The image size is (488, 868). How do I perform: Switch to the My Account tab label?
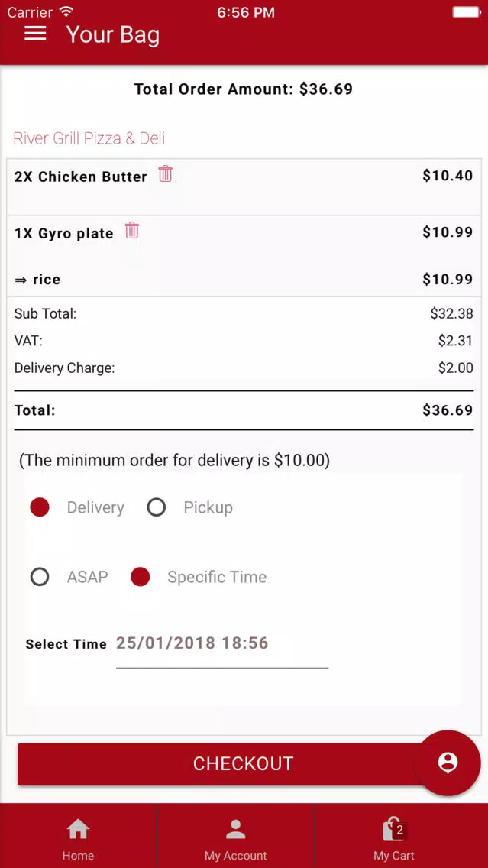pos(236,856)
